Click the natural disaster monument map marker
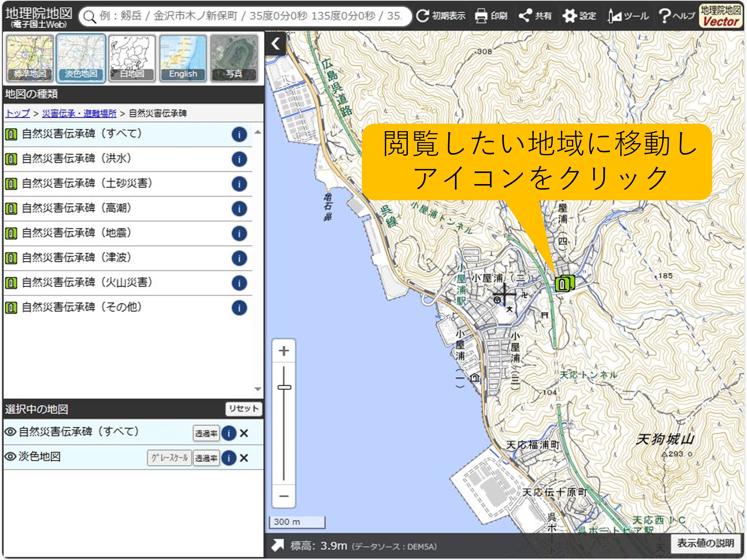Image resolution: width=747 pixels, height=560 pixels. tap(565, 284)
